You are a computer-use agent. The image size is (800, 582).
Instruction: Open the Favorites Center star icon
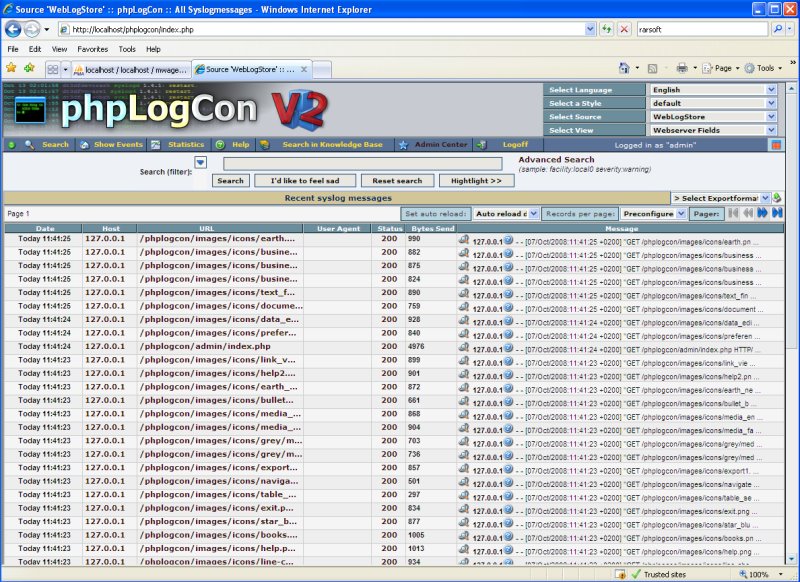click(11, 67)
